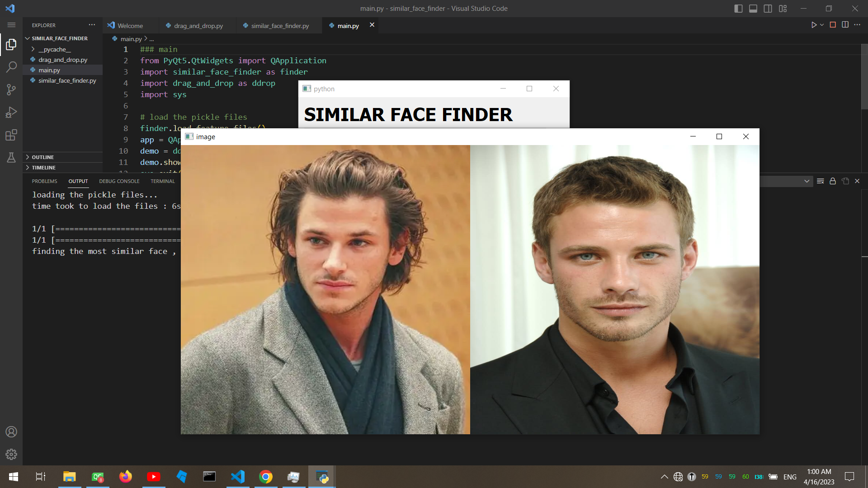
Task: Open the Explorer view in the Activity Bar
Action: point(11,44)
